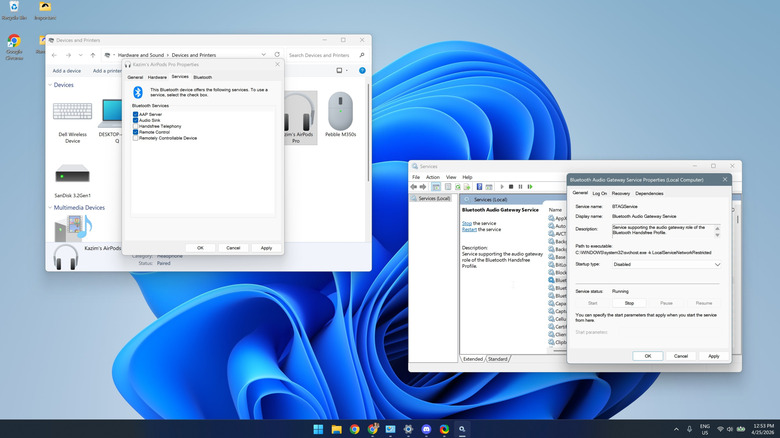Screen dimensions: 780x438
Task: Uncheck the Audio Sink checkbox
Action: pos(135,120)
